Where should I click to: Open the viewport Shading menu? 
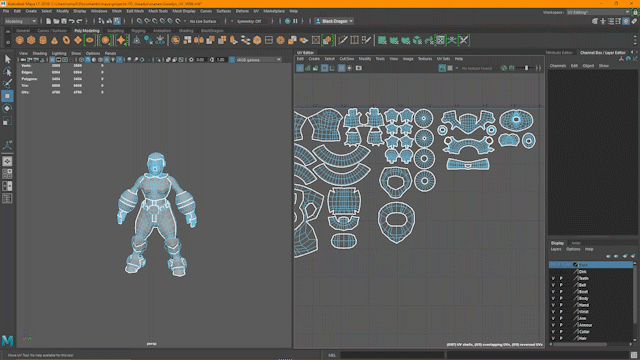pyautogui.click(x=40, y=53)
